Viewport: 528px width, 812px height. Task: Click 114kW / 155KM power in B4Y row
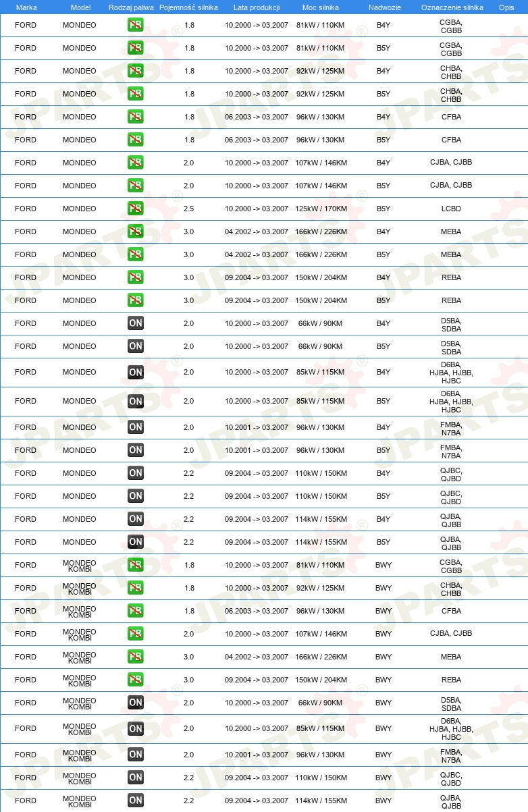pos(321,519)
